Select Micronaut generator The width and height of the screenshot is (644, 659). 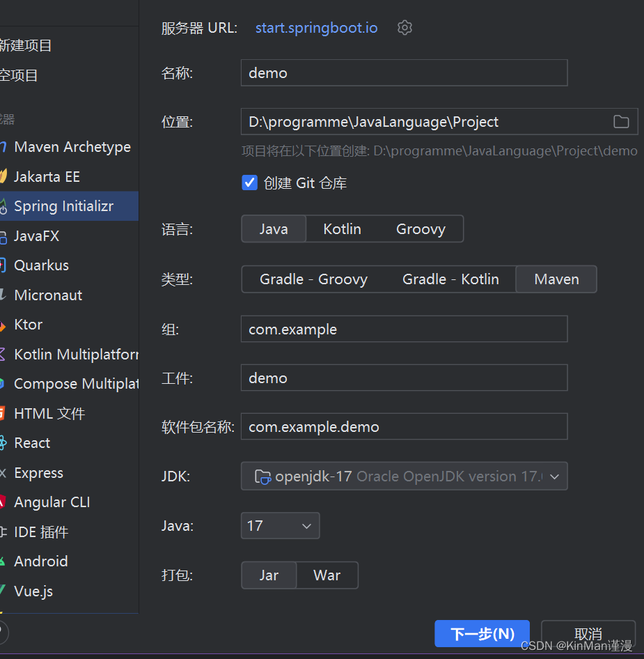(x=69, y=295)
